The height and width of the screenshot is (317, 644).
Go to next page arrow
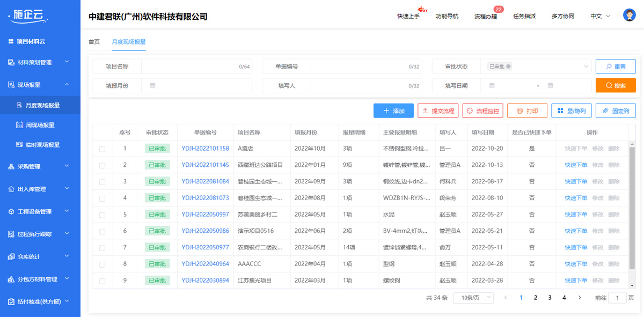pyautogui.click(x=580, y=298)
